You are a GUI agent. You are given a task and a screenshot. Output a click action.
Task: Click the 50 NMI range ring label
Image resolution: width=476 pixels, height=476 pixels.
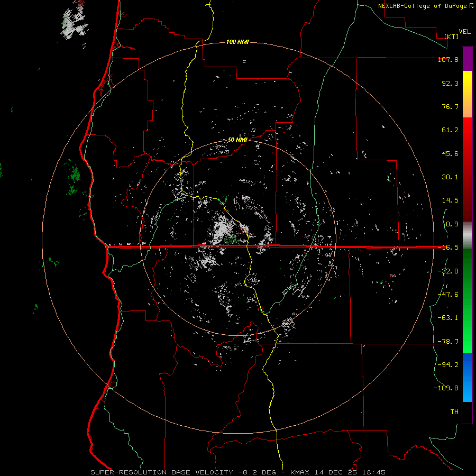point(237,140)
